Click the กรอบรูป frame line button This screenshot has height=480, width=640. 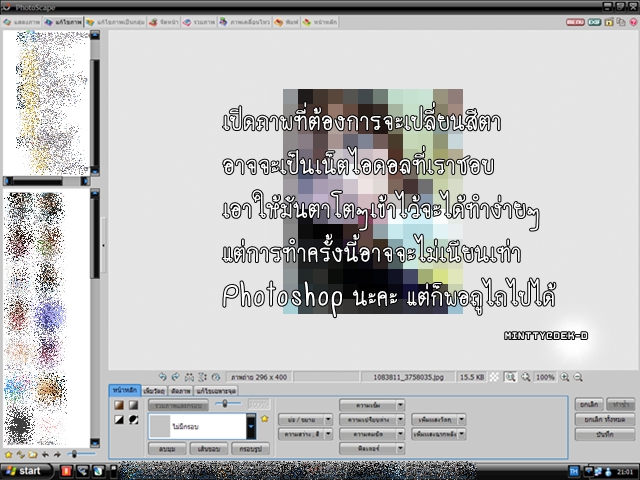pyautogui.click(x=250, y=449)
